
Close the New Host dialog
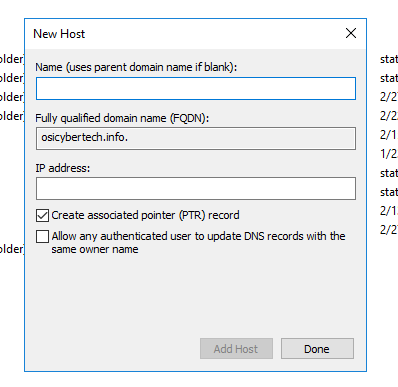tap(351, 33)
